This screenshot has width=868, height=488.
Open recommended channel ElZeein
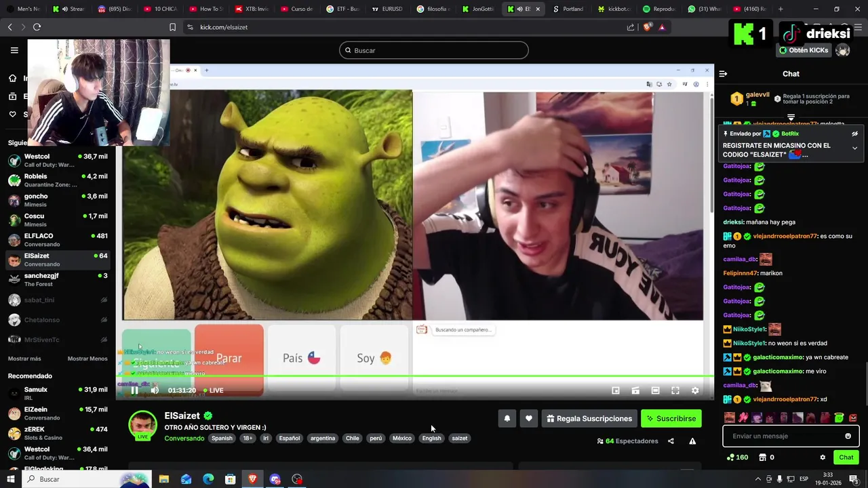[x=58, y=413]
